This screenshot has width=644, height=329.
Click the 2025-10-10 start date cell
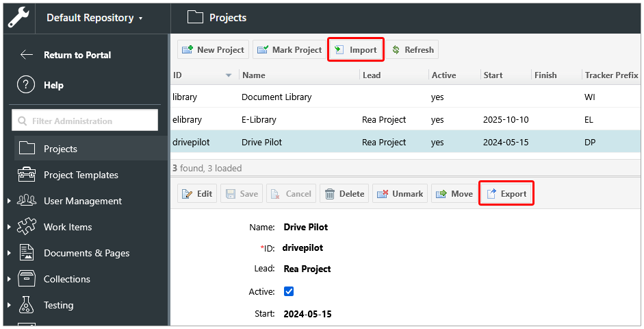tap(506, 120)
